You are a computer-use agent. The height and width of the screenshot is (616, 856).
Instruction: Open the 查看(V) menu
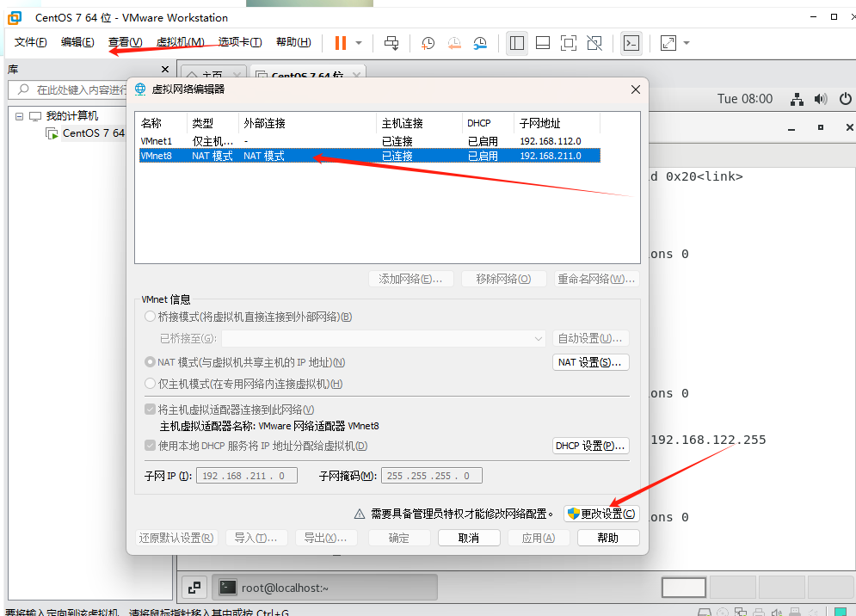pos(125,43)
